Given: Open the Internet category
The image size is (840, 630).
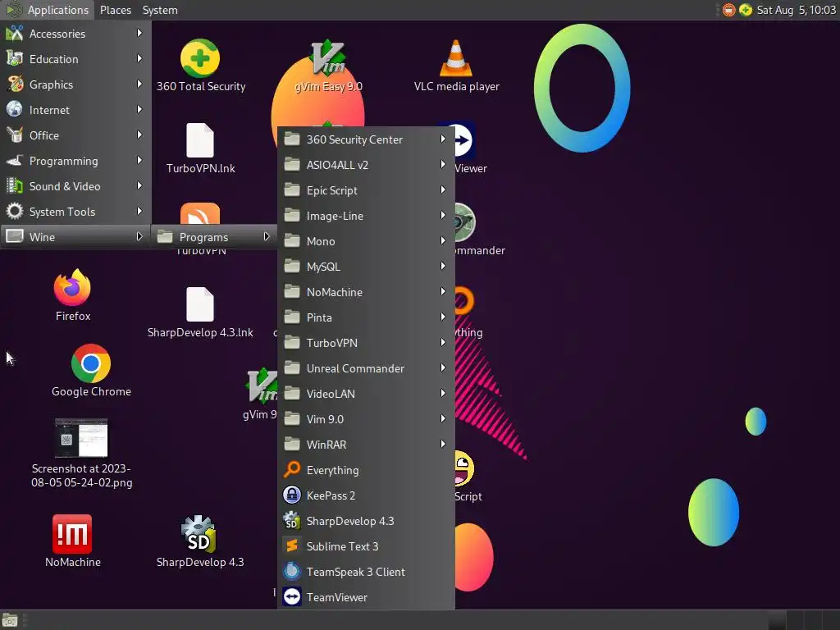Looking at the screenshot, I should tap(75, 110).
